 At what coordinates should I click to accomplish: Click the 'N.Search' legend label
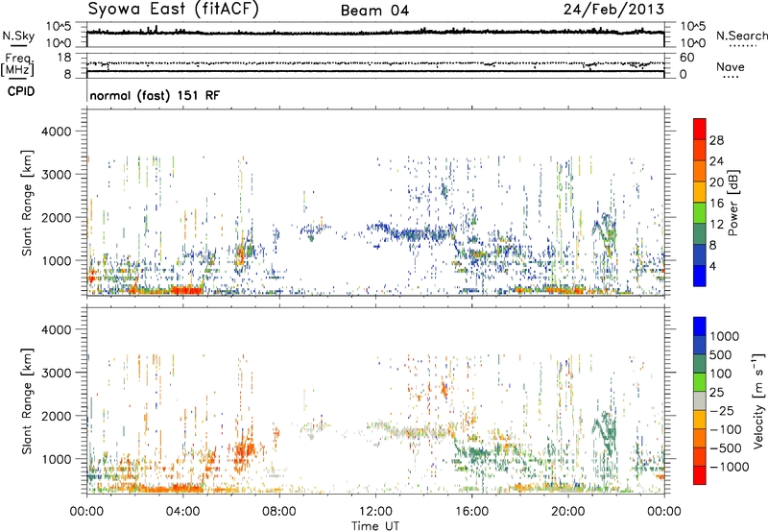point(741,36)
